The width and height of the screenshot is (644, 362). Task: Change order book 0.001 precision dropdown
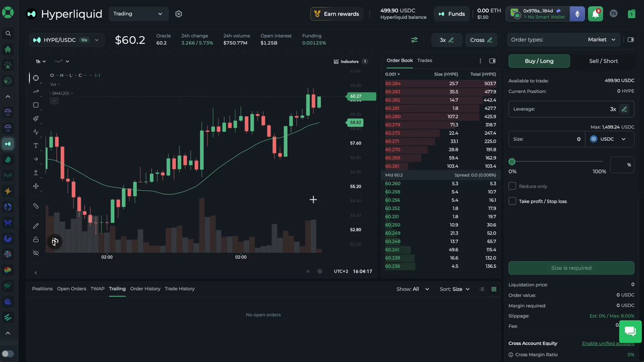[x=392, y=74]
